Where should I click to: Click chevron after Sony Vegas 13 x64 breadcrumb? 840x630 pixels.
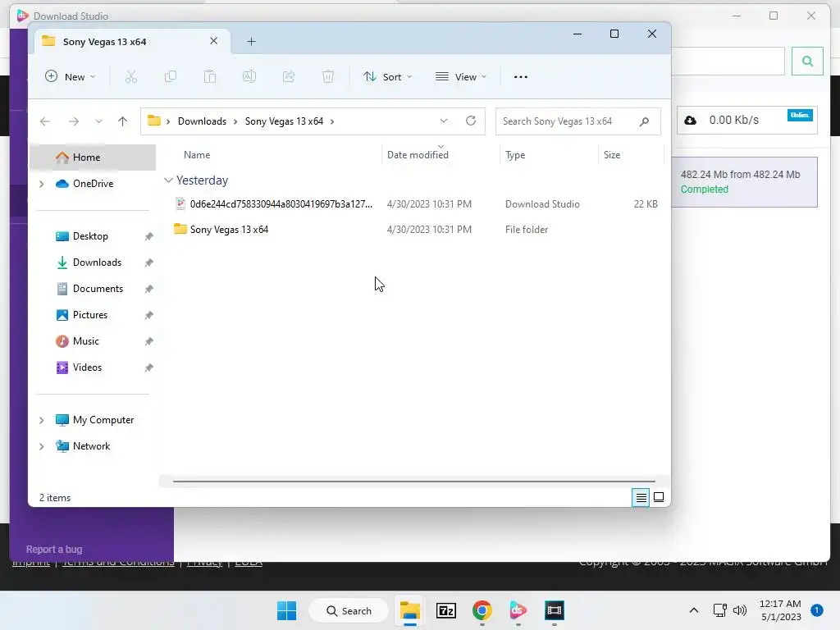332,121
